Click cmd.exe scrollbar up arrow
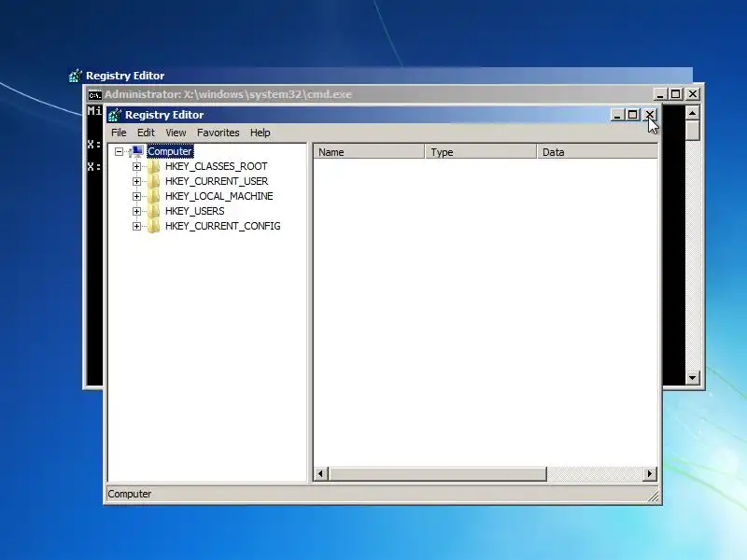The height and width of the screenshot is (560, 747). [x=692, y=113]
